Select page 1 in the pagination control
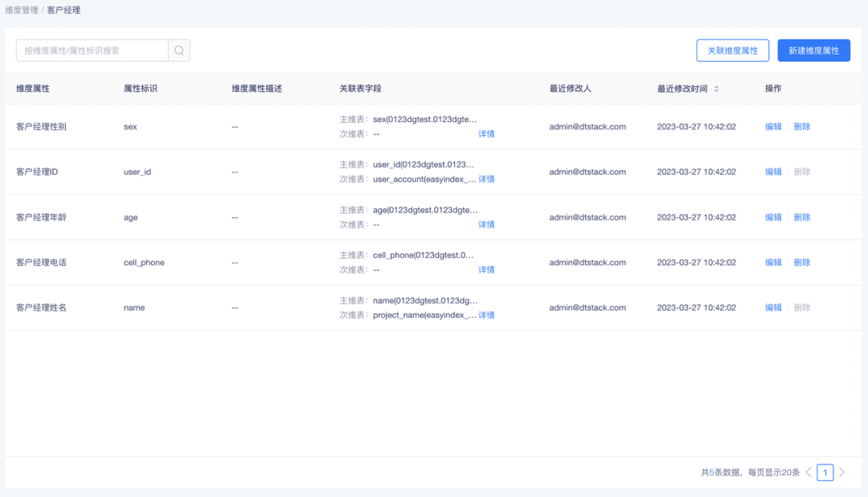Screen dimensions: 868x497 825,472
